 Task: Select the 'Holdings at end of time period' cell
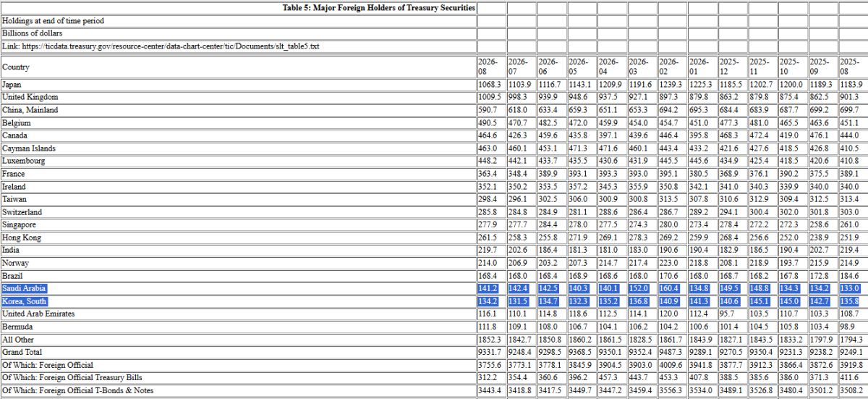pyautogui.click(x=238, y=21)
